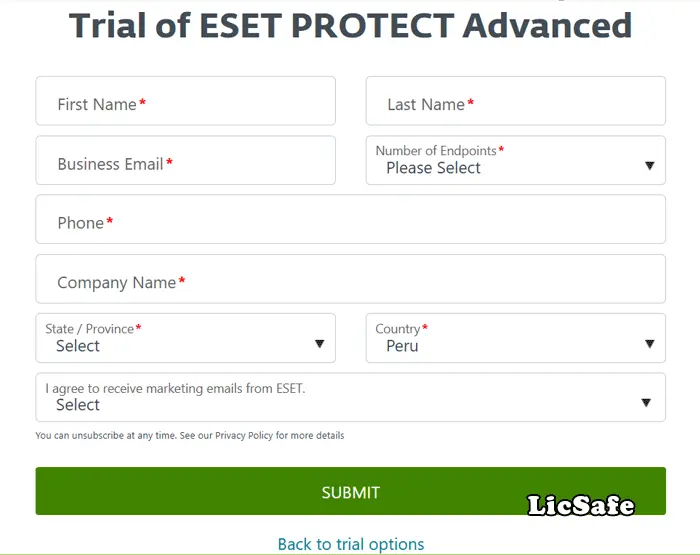This screenshot has width=700, height=555.
Task: Click the Phone input field
Action: [x=350, y=221]
